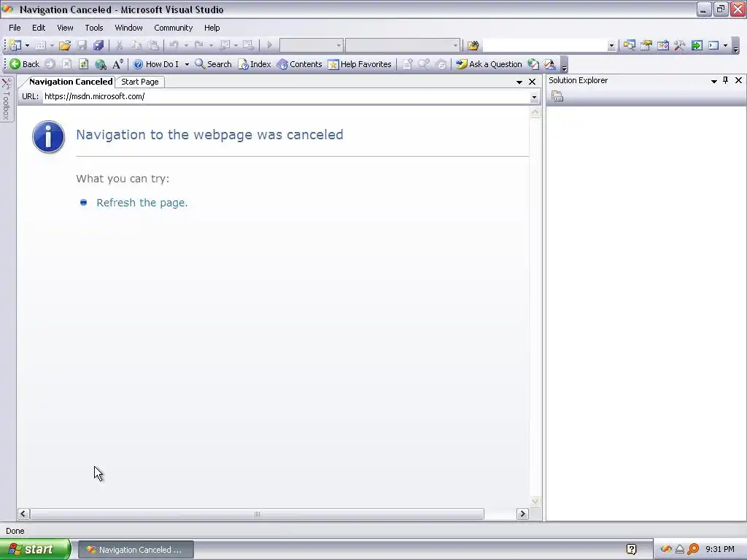Click in the URL address field
The image size is (747, 560).
pos(286,97)
